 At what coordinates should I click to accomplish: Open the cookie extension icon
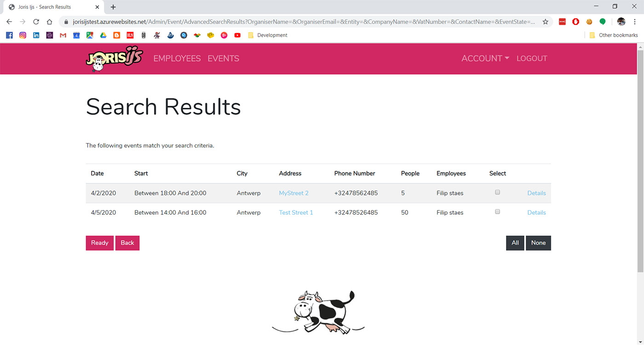click(x=589, y=22)
